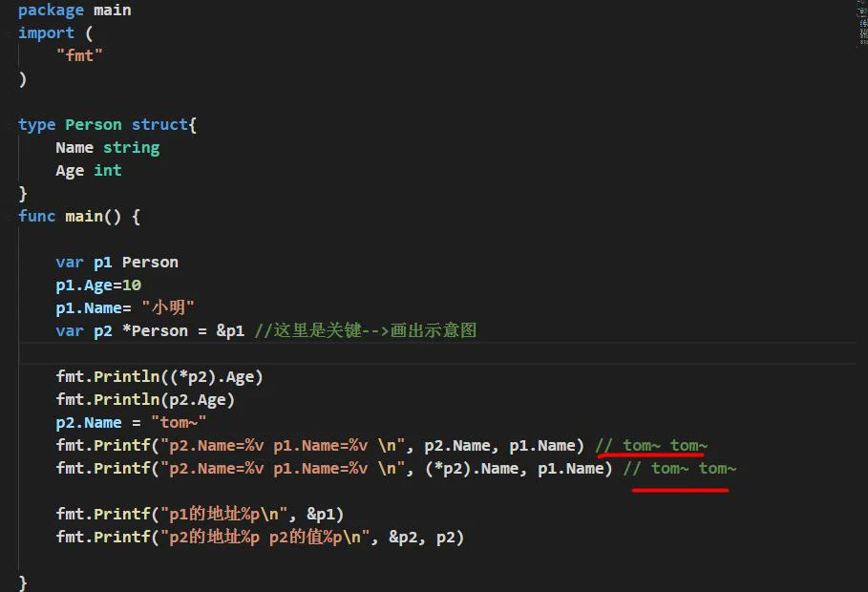Place cursor on the package keyword

point(51,11)
